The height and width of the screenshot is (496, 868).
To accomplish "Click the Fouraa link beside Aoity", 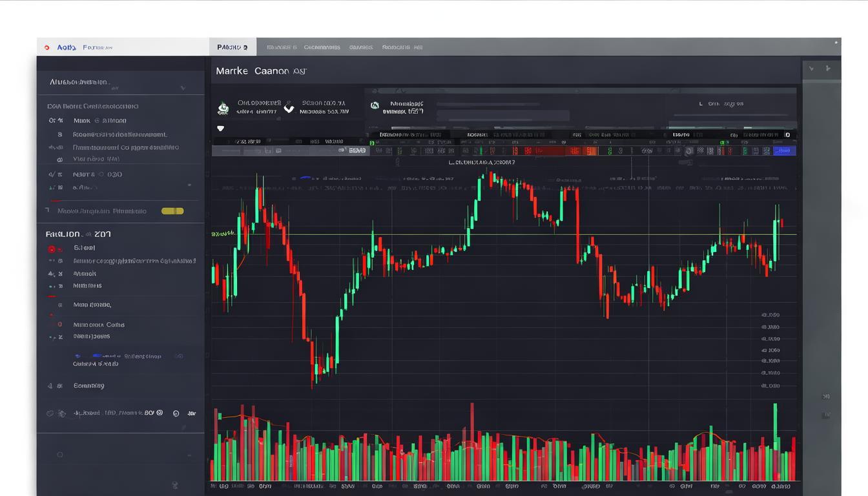I will [98, 47].
